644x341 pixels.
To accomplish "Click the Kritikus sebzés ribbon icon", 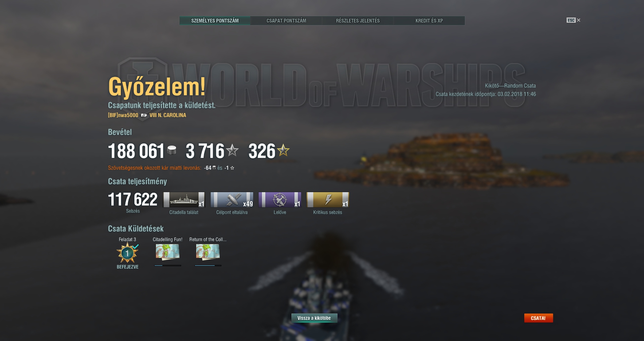I will 328,200.
